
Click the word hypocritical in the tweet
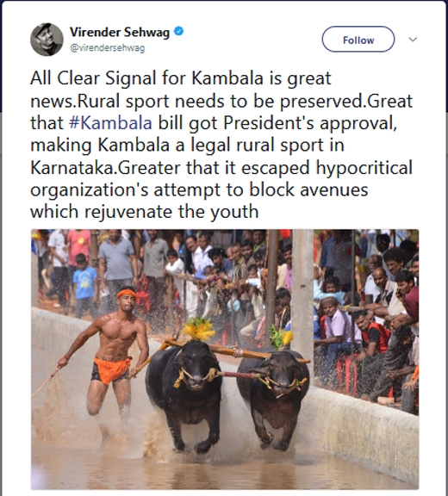364,168
